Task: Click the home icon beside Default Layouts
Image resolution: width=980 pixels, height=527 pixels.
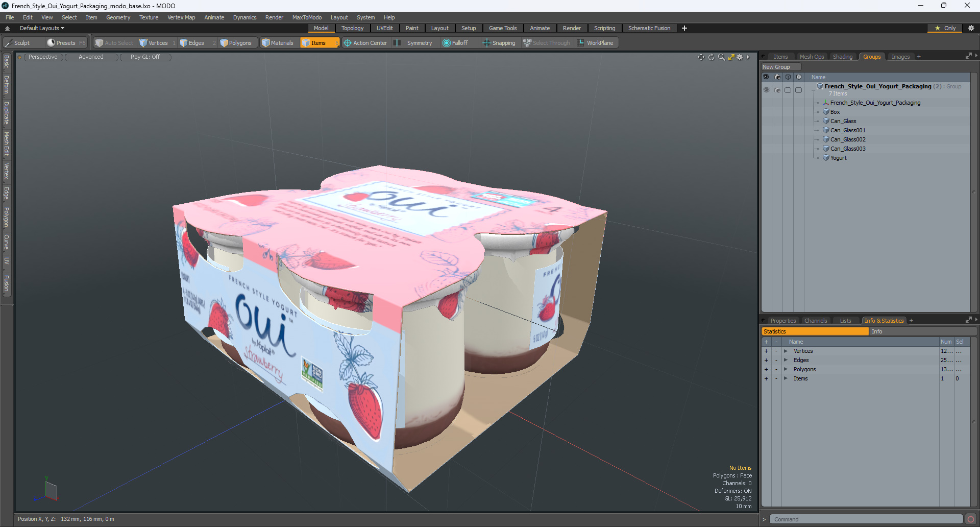Action: point(7,28)
